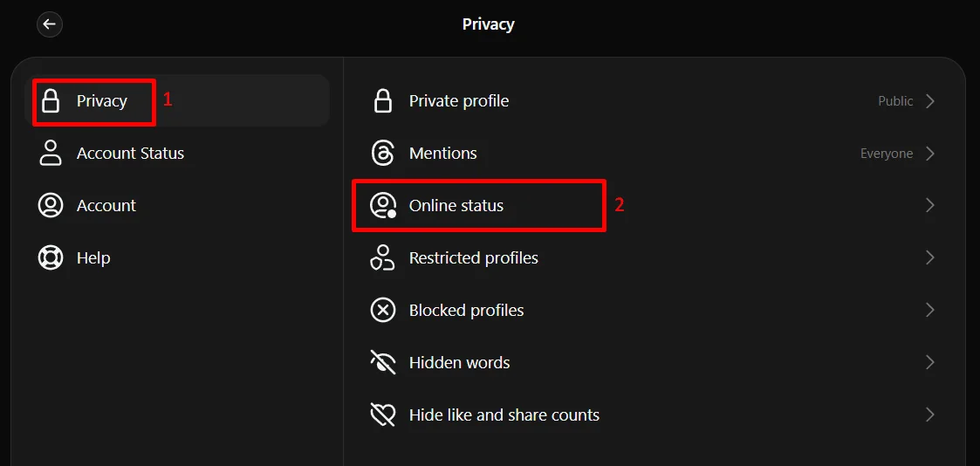This screenshot has width=980, height=466.
Task: Click the Online status profile-dot icon
Action: 383,206
